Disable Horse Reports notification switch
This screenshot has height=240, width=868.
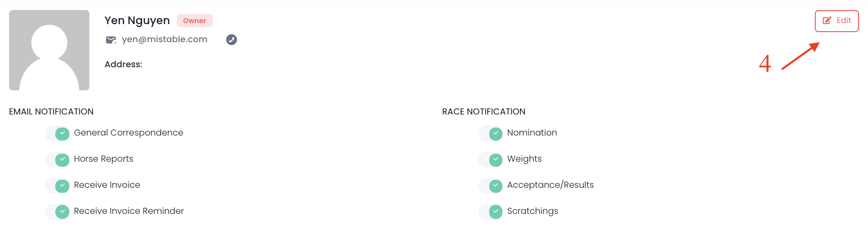(58, 160)
